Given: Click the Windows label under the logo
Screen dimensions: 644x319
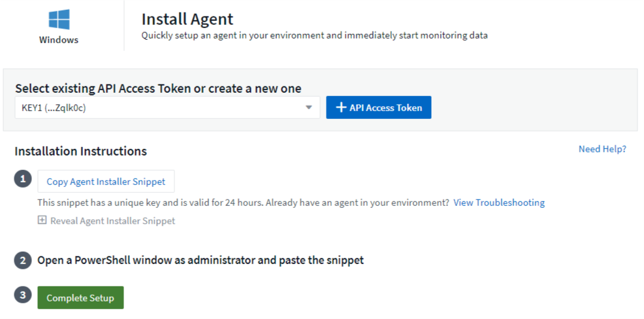Looking at the screenshot, I should point(59,40).
